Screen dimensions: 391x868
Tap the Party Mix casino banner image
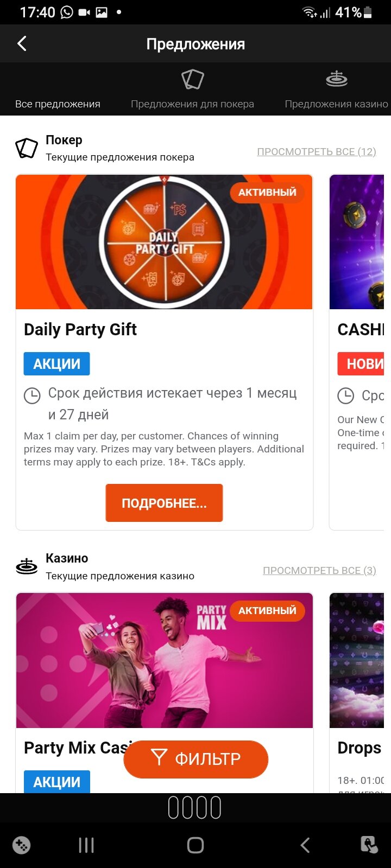click(164, 660)
